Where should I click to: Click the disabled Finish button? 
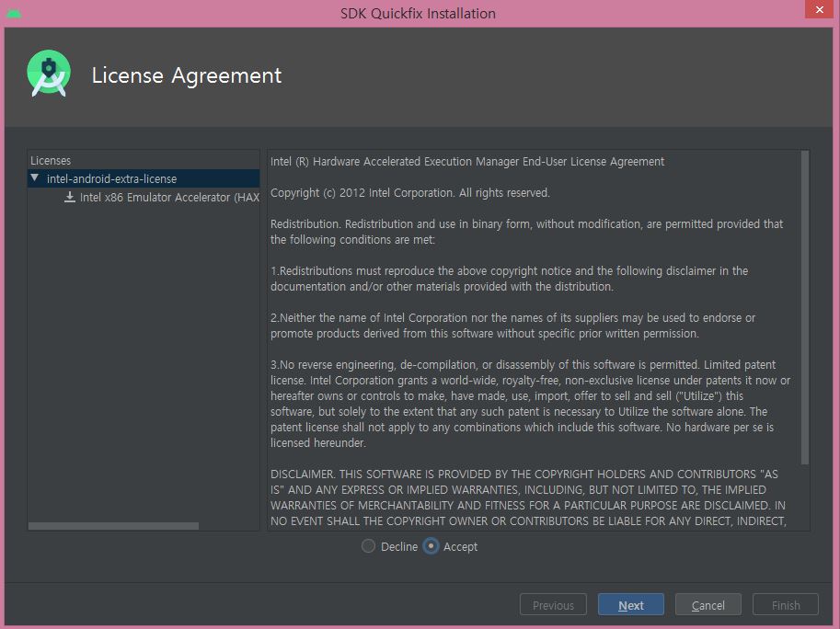(x=786, y=605)
